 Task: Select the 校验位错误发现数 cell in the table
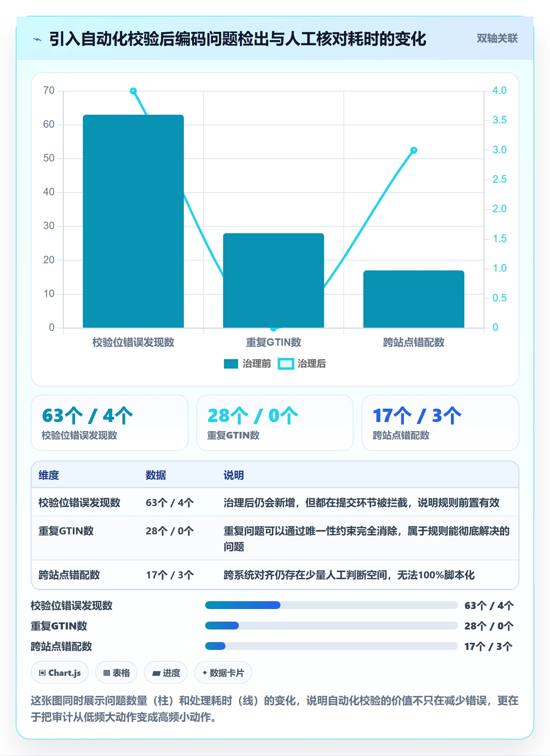pos(79,503)
